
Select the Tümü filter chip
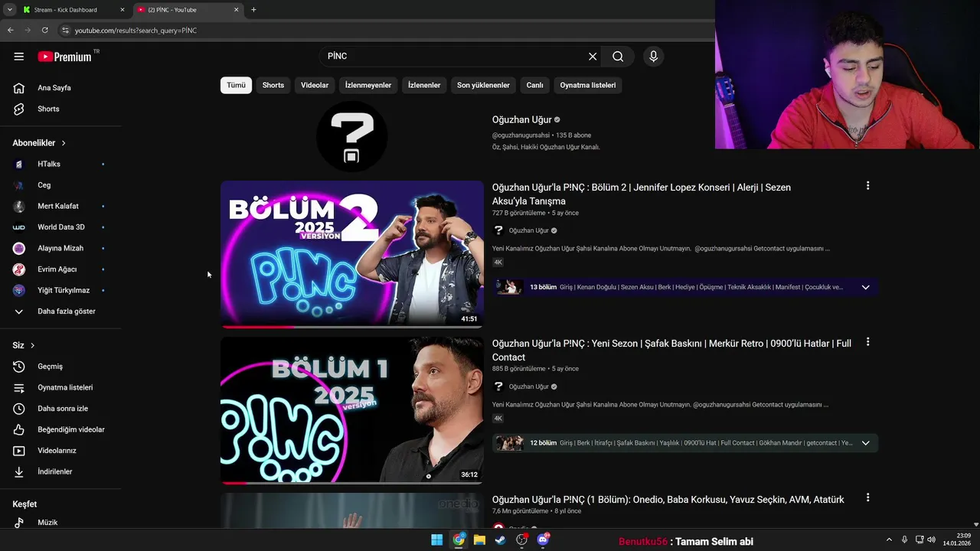[236, 85]
